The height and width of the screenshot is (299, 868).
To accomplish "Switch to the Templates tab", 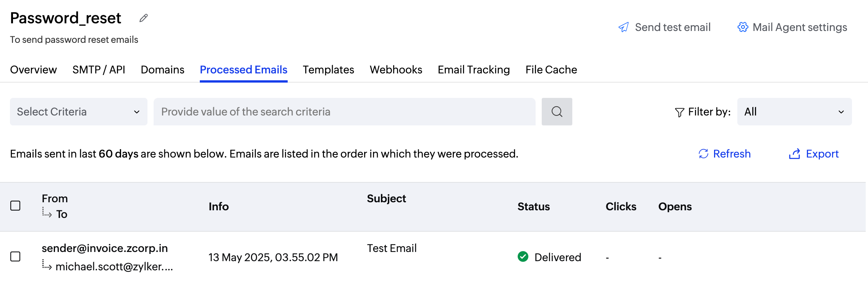I will [328, 70].
